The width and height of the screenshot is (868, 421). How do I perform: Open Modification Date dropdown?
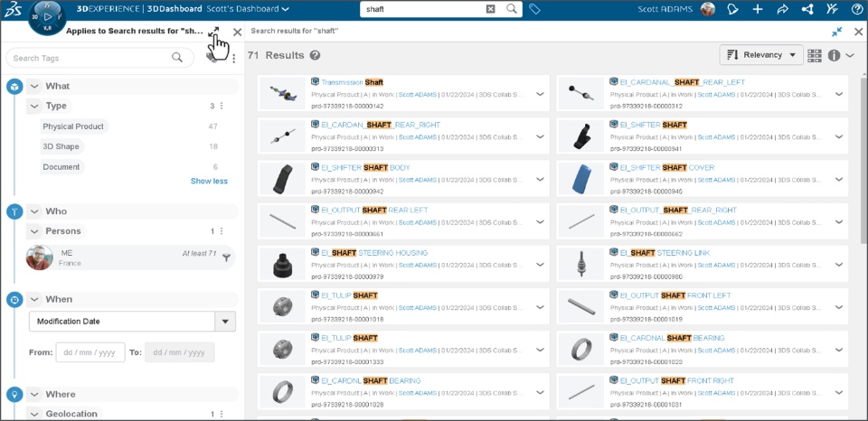coord(225,322)
